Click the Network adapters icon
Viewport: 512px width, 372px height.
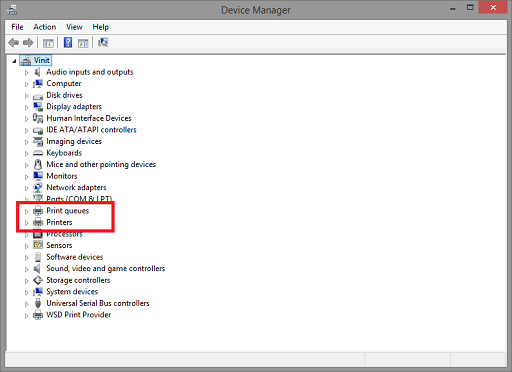[x=38, y=188]
